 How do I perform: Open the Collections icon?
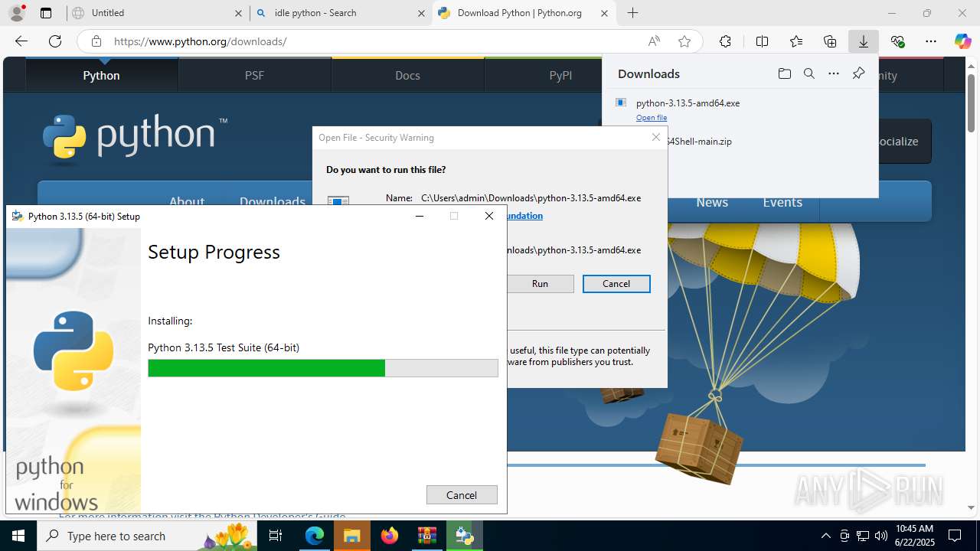click(830, 41)
